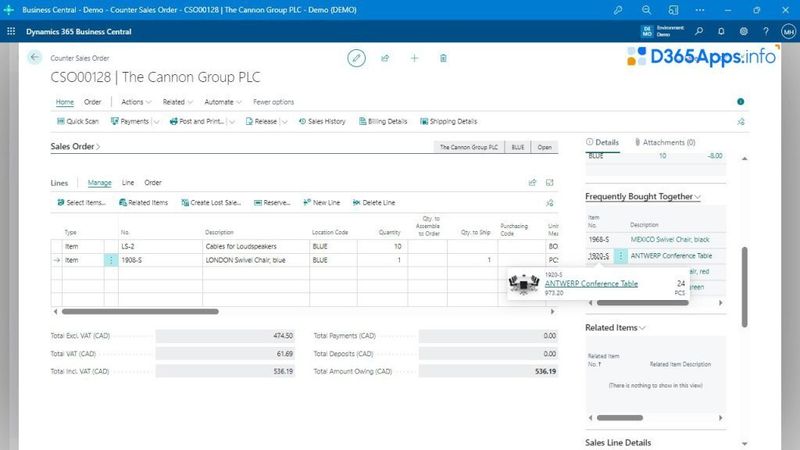The width and height of the screenshot is (800, 450).
Task: Select the Order tab in Lines
Action: point(153,183)
